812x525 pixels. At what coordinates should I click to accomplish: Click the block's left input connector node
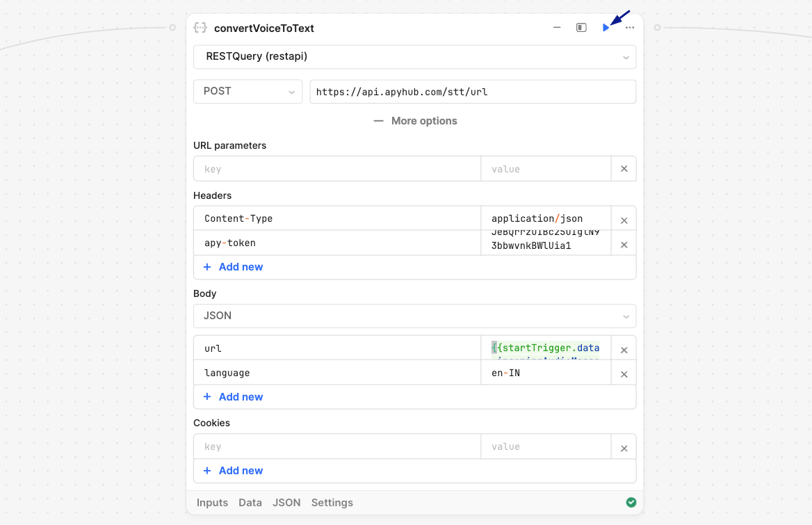tap(172, 27)
